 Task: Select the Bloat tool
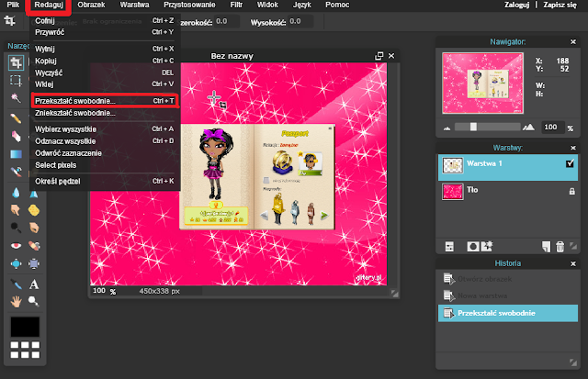coord(16,263)
